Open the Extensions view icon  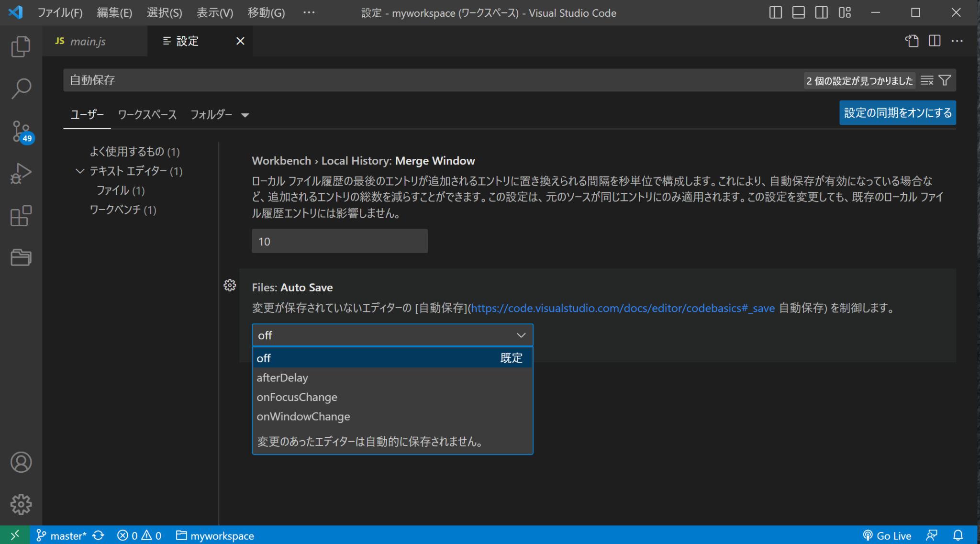pyautogui.click(x=21, y=216)
